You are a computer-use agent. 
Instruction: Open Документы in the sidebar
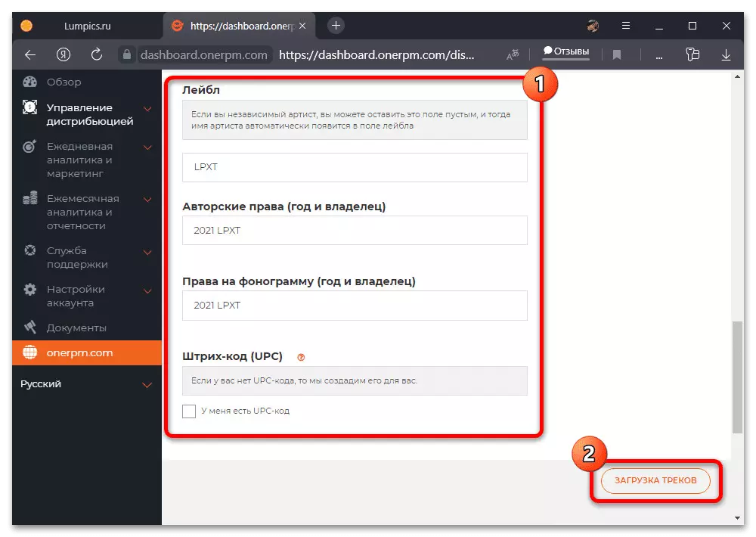point(76,328)
